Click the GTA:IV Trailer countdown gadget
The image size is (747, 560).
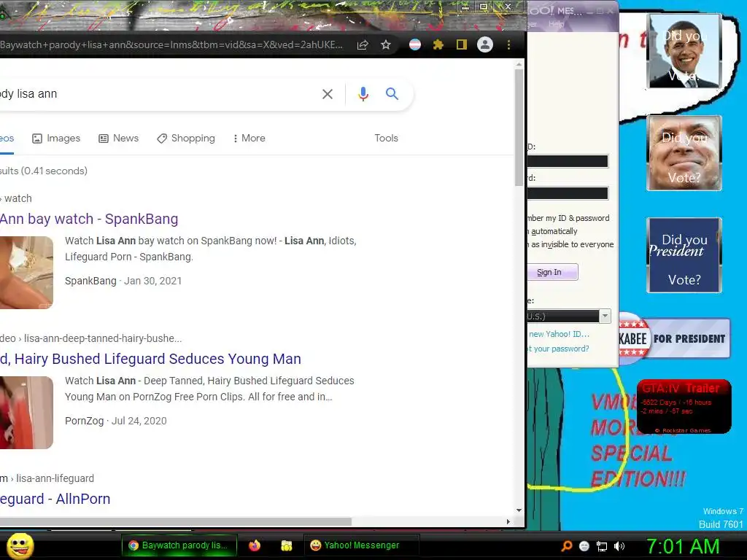point(684,407)
